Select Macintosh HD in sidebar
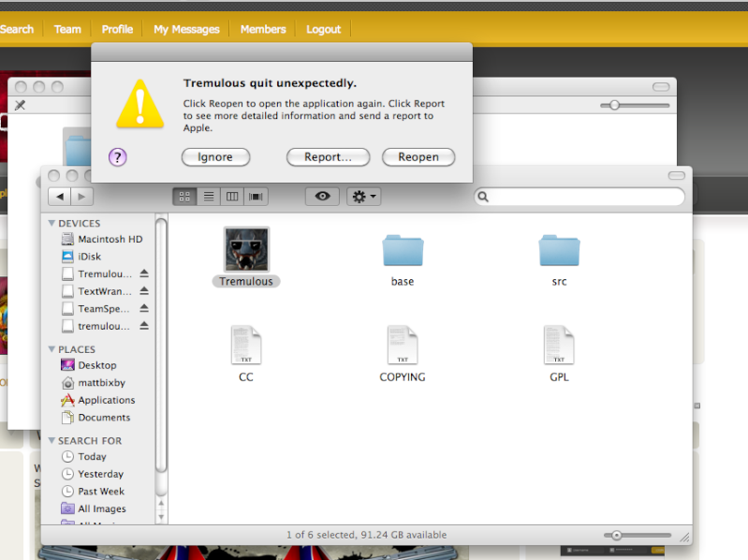This screenshot has height=560, width=748. [102, 239]
